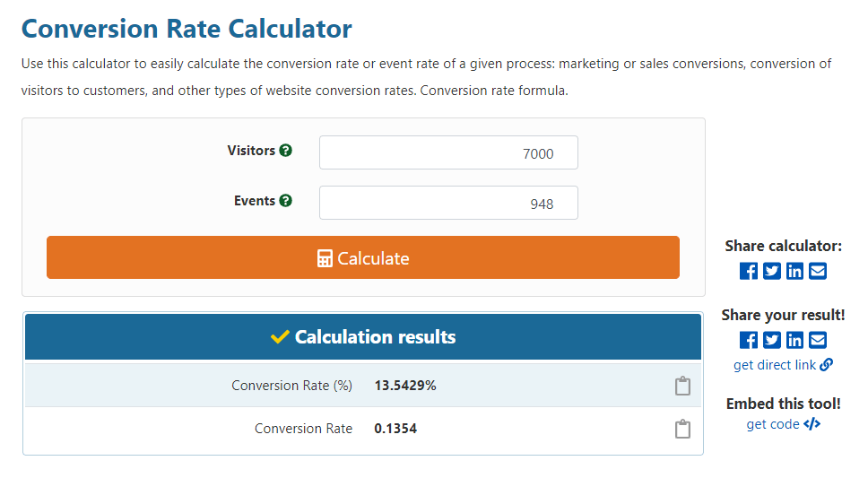The image size is (868, 478).
Task: Share your result on Facebook
Action: 749,340
